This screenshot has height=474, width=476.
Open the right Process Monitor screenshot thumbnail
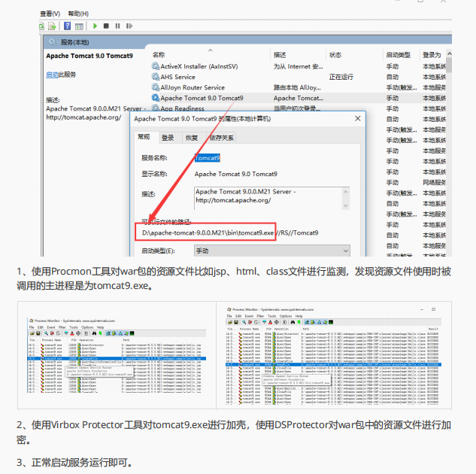point(334,356)
